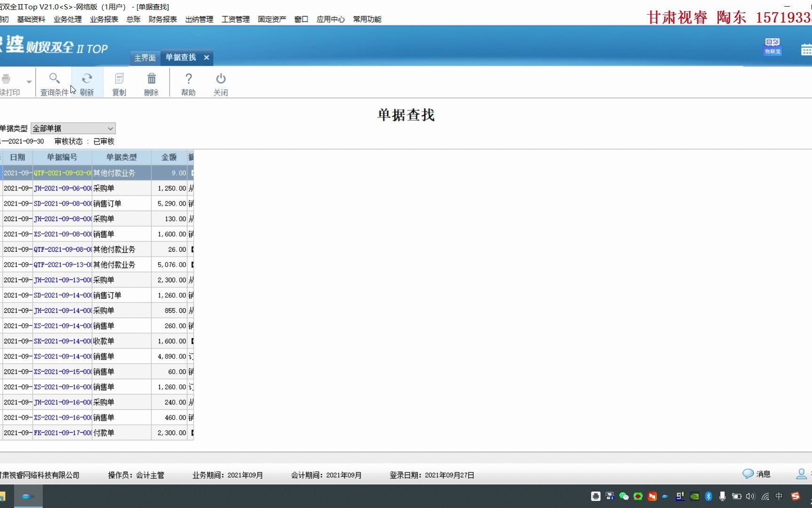Open document link XS-2021-09-15
This screenshot has width=812, height=508.
62,372
